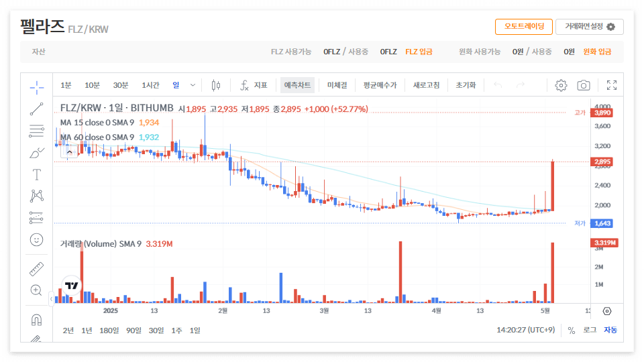This screenshot has height=362, width=644.
Task: Select the ruler measure tool
Action: (x=36, y=269)
